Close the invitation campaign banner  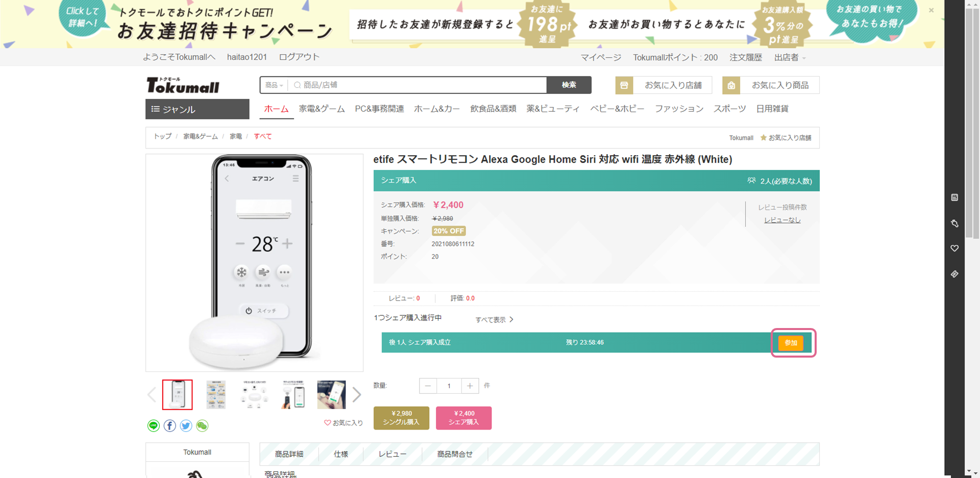point(931,10)
